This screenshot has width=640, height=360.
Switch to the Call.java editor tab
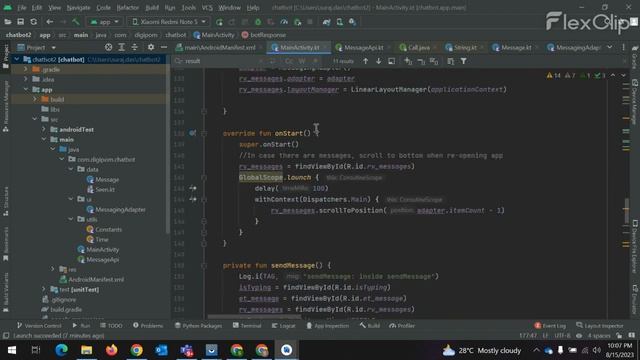415,47
